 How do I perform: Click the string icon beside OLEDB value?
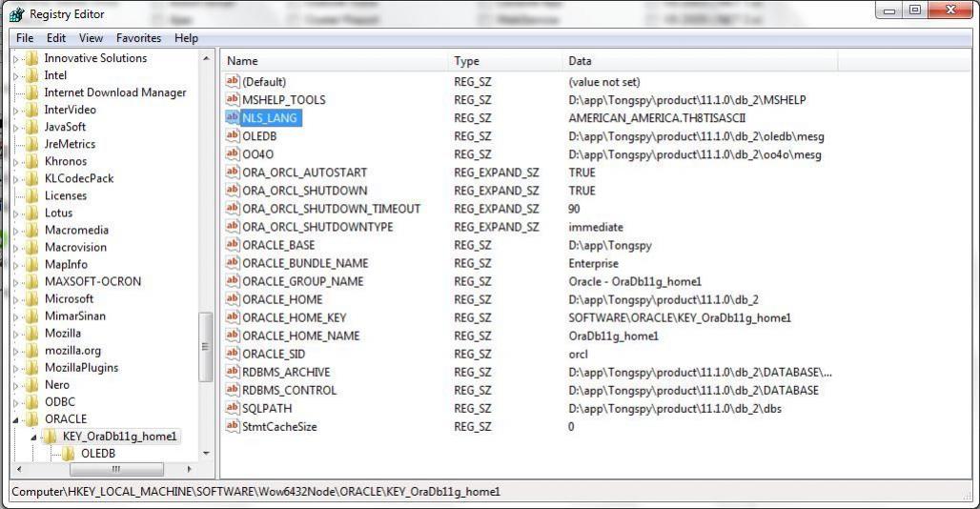(233, 135)
